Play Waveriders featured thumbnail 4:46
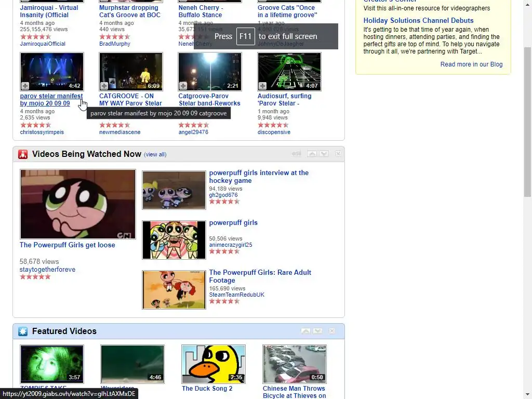 (x=132, y=364)
